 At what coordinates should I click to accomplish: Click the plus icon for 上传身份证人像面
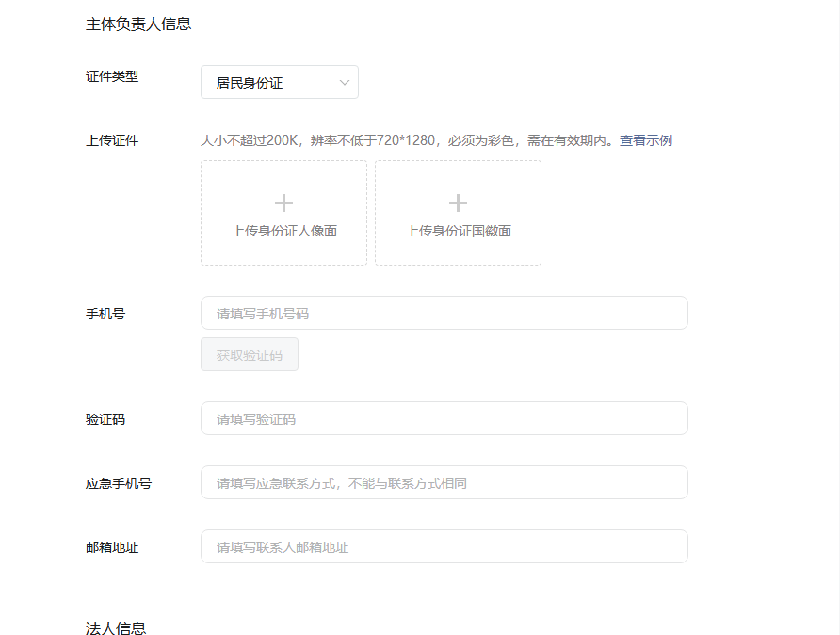284,204
